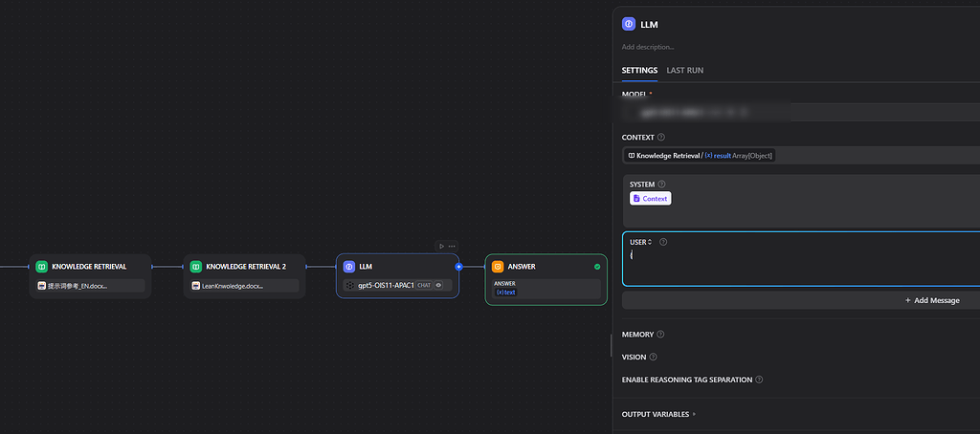Click the docx file icon in Knowledge Retrieval
The width and height of the screenshot is (980, 434).
pyautogui.click(x=42, y=286)
